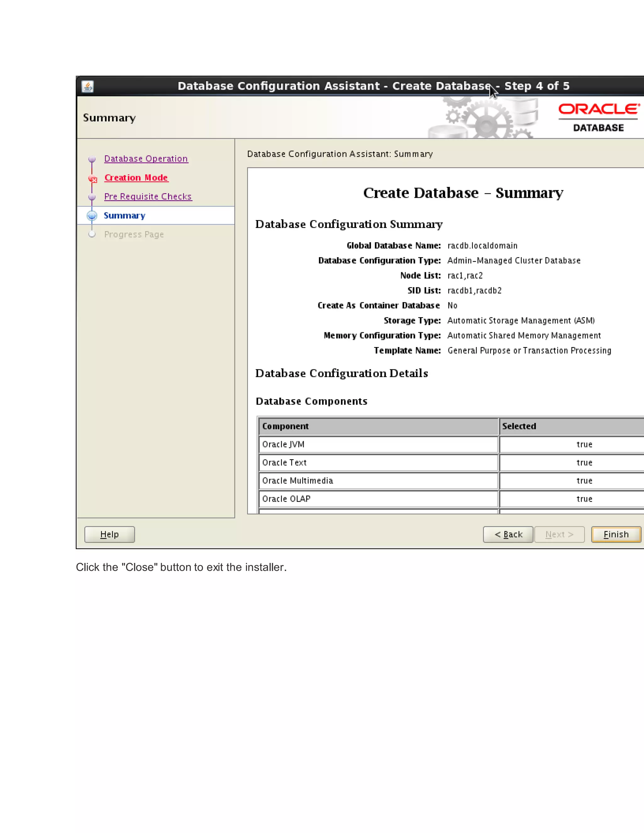The image size is (644, 833).
Task: Click the Progress Page step label
Action: [x=134, y=234]
